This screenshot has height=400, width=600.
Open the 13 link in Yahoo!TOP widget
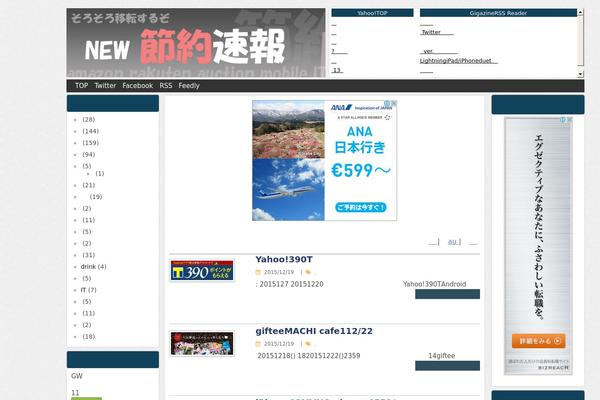pyautogui.click(x=337, y=70)
